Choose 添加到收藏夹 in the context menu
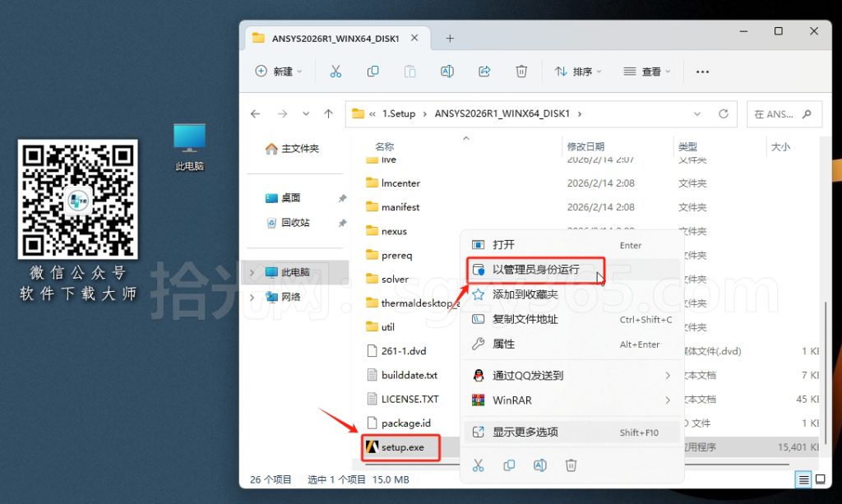The width and height of the screenshot is (842, 504). tap(572, 294)
